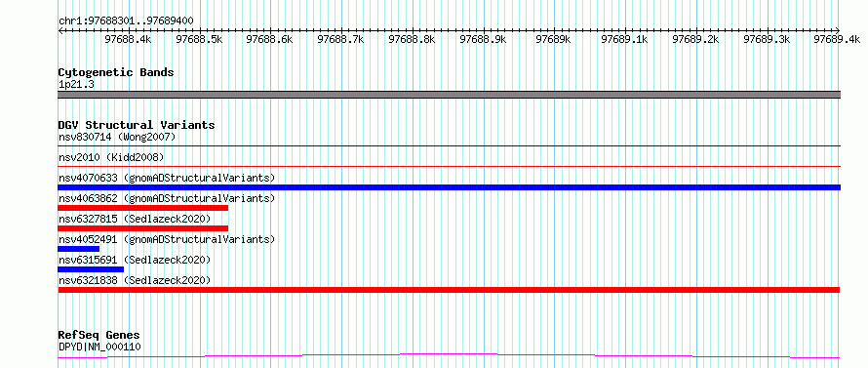
Task: Click the nsv830714 (Wong2007) label
Action: [117, 137]
